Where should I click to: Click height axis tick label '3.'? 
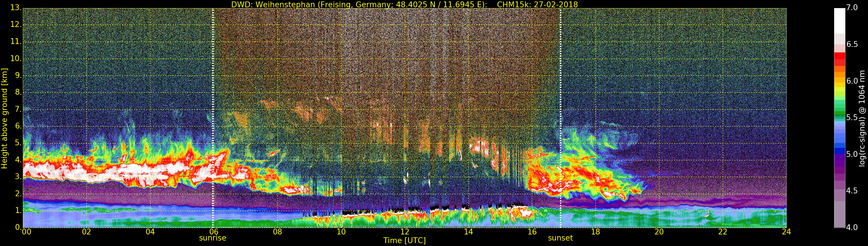(18, 177)
